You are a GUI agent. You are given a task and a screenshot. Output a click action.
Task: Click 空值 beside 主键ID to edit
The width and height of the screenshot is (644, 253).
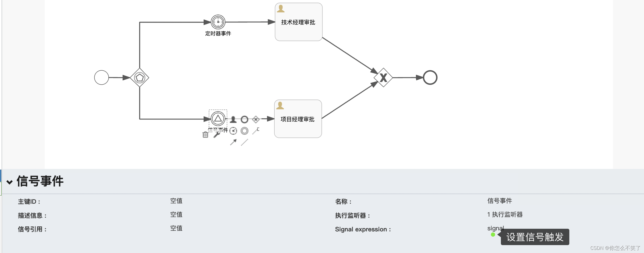[x=177, y=201]
